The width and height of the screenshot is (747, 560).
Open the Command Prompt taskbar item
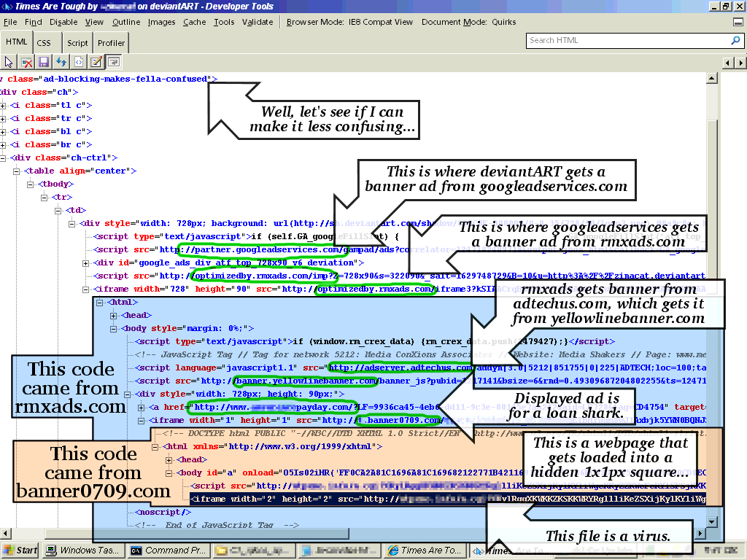[x=169, y=551]
